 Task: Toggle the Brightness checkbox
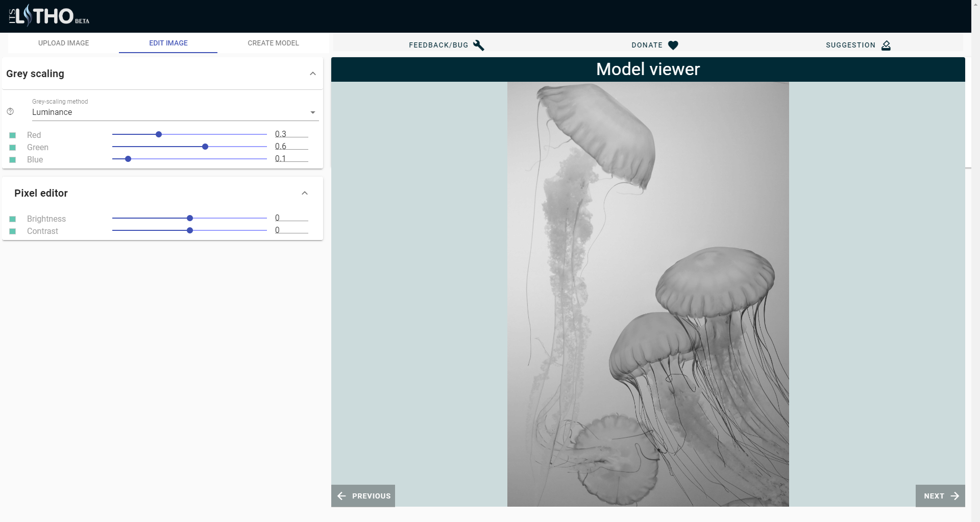(x=13, y=219)
